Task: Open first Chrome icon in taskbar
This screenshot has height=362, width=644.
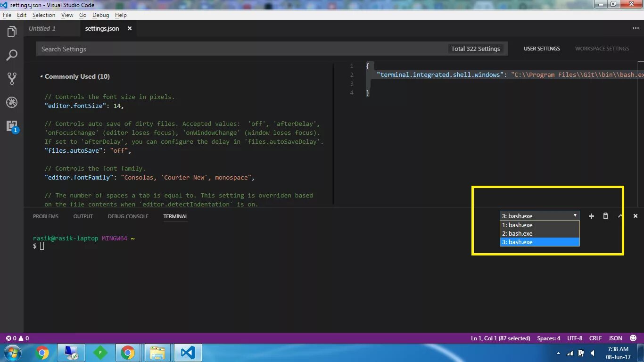Action: tap(42, 353)
